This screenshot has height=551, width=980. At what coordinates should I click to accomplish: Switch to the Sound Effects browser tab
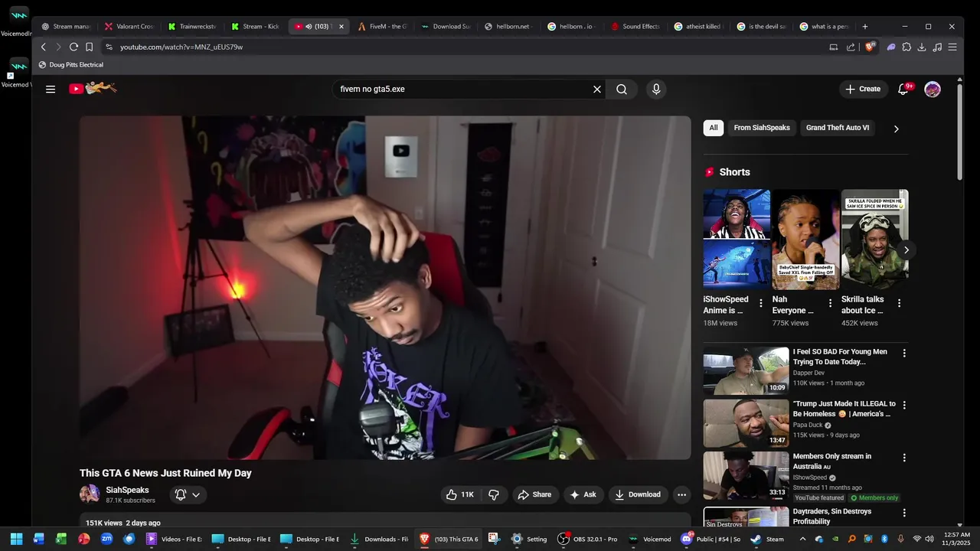(x=635, y=26)
